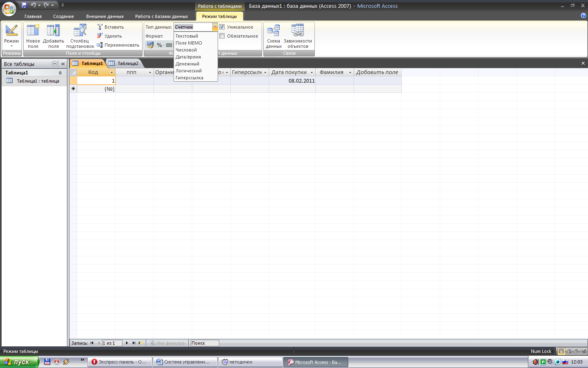Viewport: 588px width, 368px height.
Task: Open the Код column filter arrow
Action: (111, 72)
